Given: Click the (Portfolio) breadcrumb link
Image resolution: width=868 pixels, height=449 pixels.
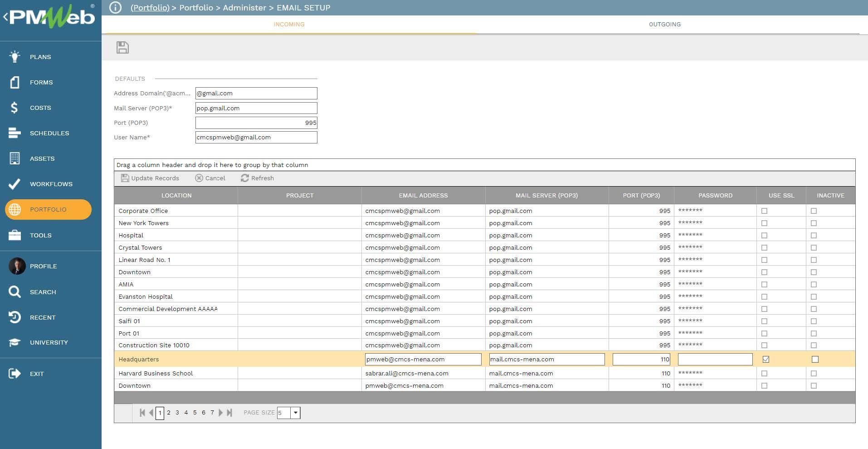Looking at the screenshot, I should click(x=150, y=8).
